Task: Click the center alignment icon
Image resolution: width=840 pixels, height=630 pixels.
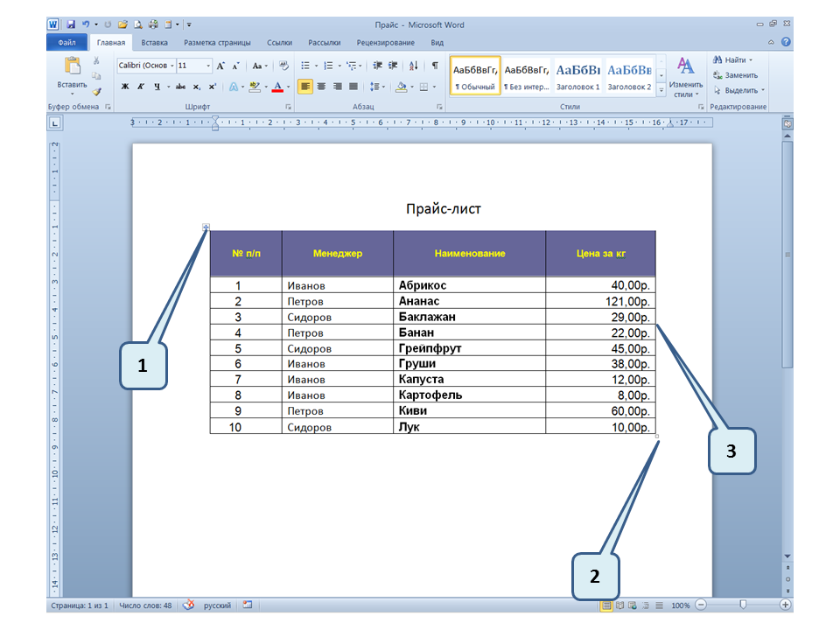Action: tap(321, 87)
